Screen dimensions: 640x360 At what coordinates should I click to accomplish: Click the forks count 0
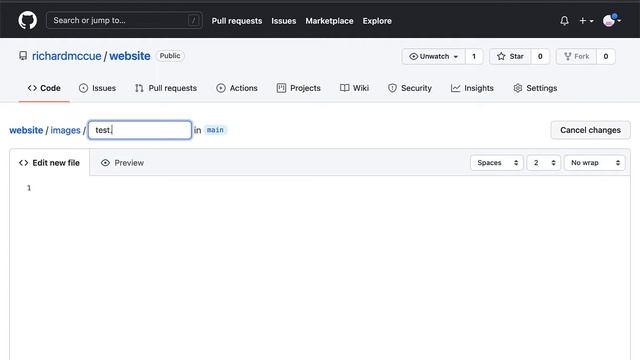coord(606,56)
